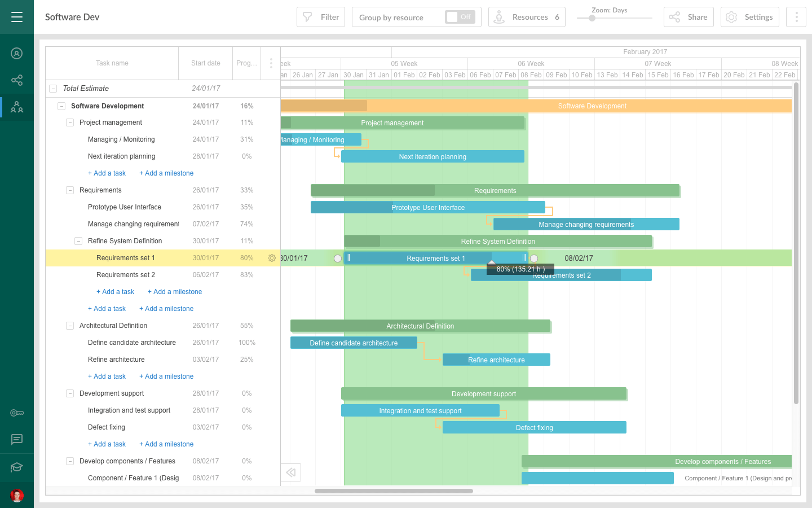
Task: Add a task under Project management
Action: 107,173
